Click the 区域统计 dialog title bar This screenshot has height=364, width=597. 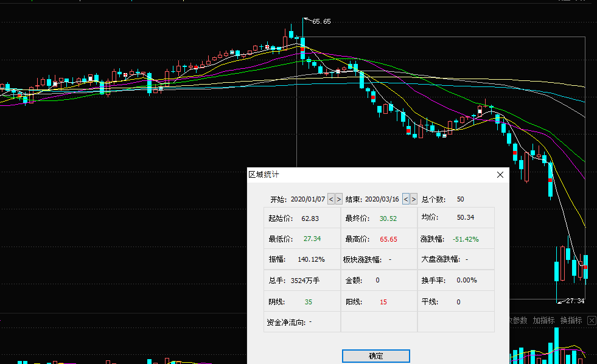pos(365,175)
